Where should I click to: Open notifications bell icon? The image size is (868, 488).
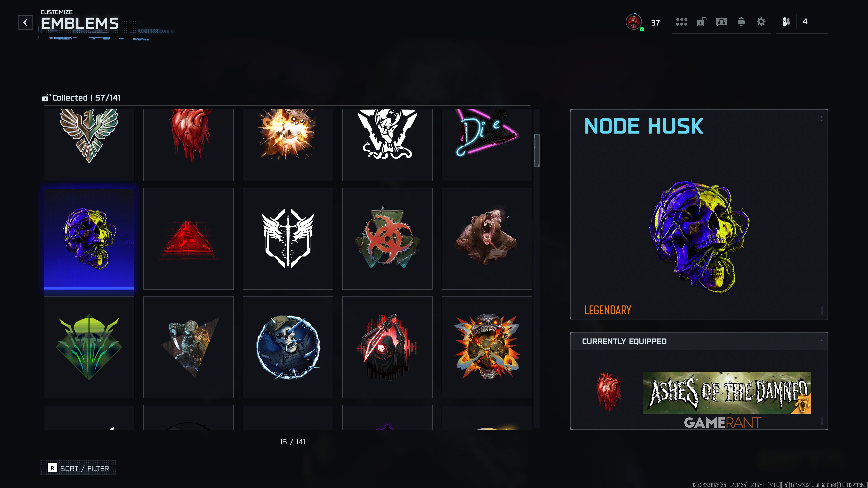tap(741, 22)
